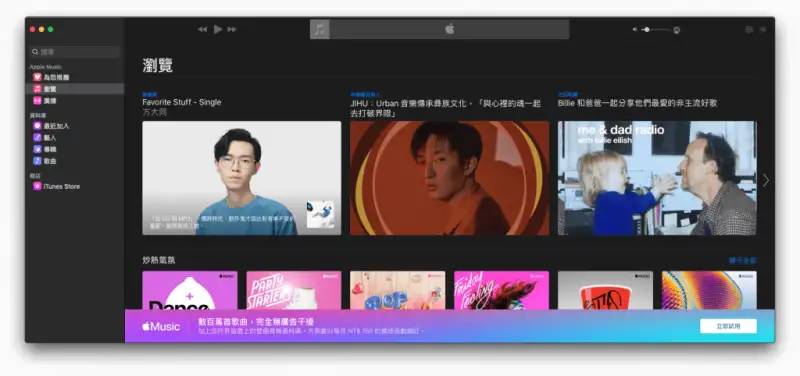Click the Apple Music logo in banner
The height and width of the screenshot is (376, 800).
[x=161, y=327]
